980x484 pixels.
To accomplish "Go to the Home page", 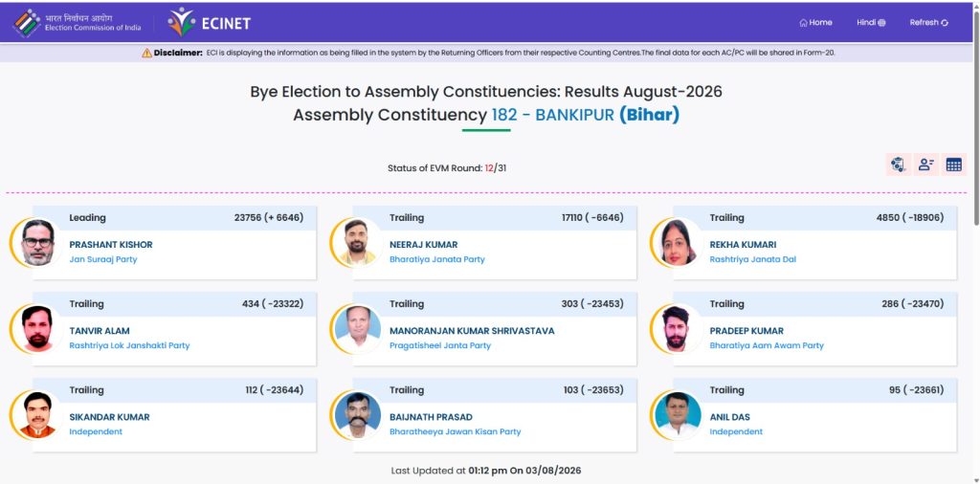I will point(815,23).
